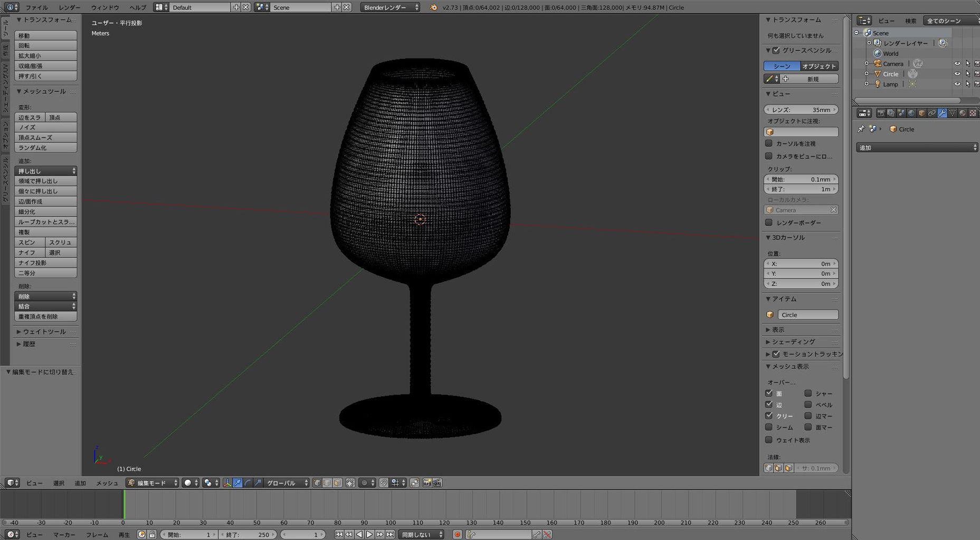This screenshot has width=980, height=540.
Task: Open the Render menu in top bar
Action: tap(70, 7)
